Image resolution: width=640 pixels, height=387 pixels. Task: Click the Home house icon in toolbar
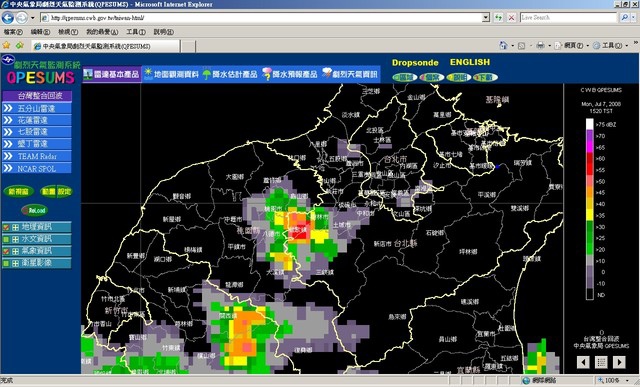(503, 45)
